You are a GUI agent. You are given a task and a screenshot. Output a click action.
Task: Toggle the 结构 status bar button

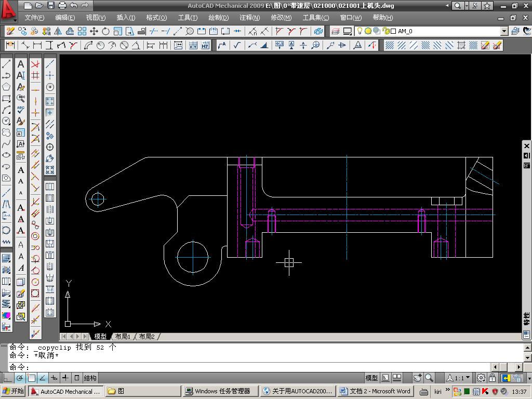(x=90, y=378)
